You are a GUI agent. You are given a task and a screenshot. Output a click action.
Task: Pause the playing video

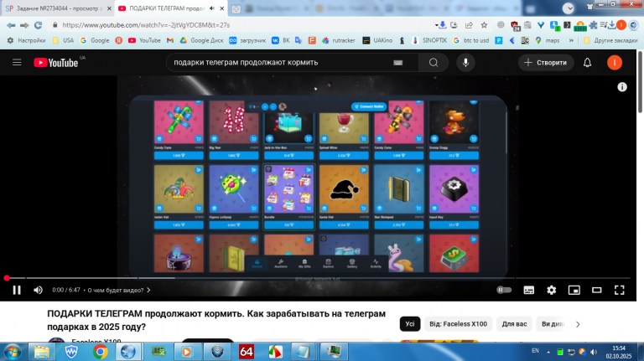(x=17, y=290)
